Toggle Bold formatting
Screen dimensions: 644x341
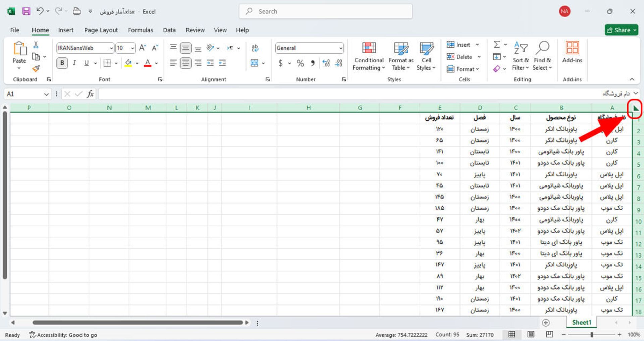(62, 63)
